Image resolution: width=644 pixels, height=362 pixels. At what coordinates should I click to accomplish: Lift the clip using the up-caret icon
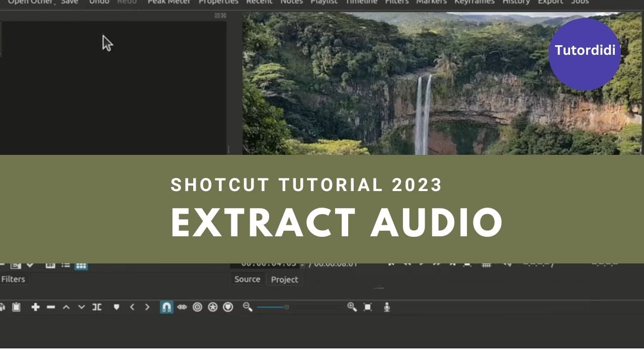tap(66, 307)
